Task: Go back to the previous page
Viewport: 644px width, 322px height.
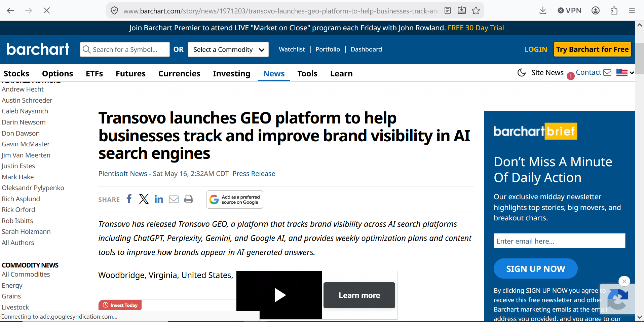Action: [x=10, y=11]
